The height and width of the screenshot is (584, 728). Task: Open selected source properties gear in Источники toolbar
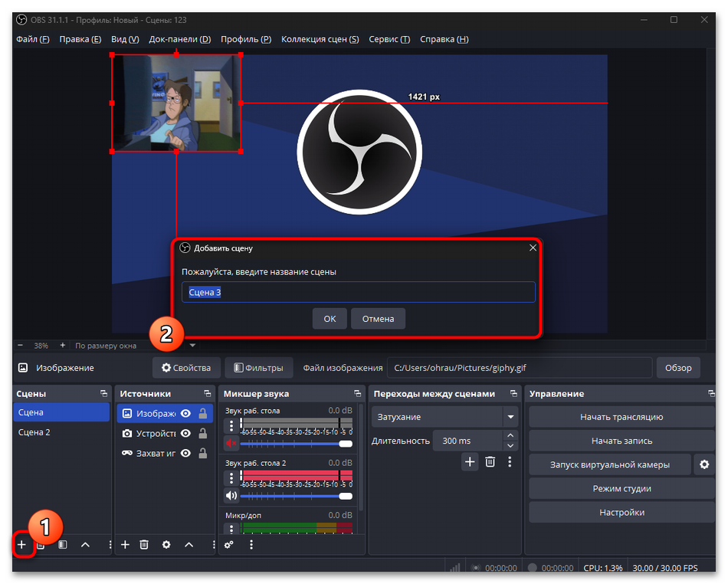pos(166,545)
